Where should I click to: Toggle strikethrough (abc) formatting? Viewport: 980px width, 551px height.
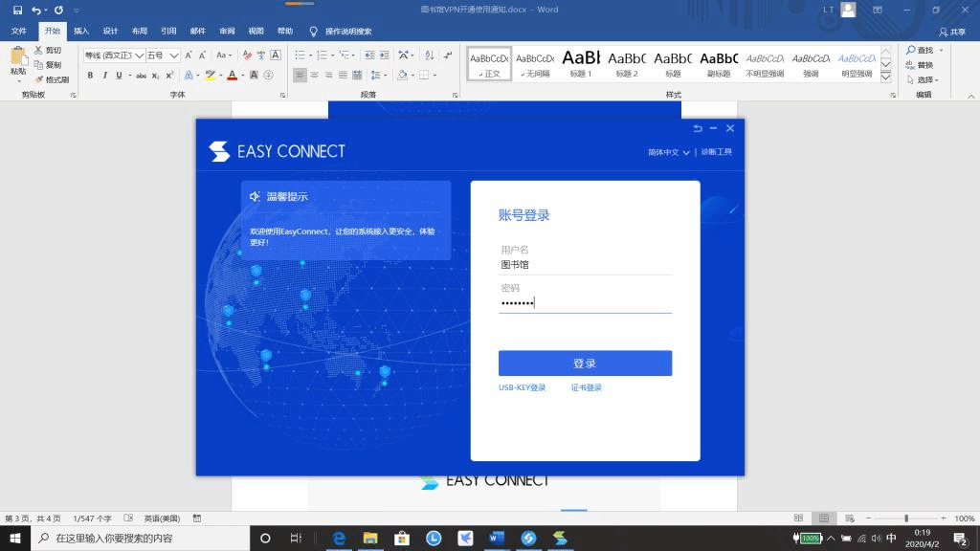[142, 75]
